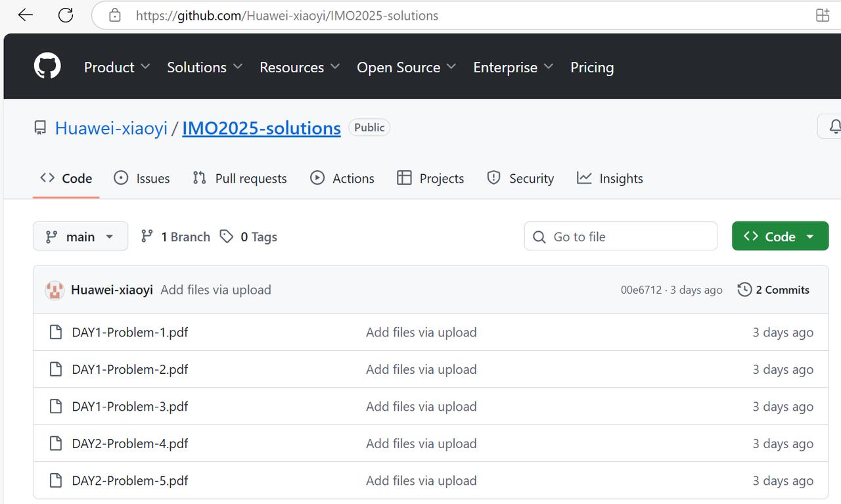The height and width of the screenshot is (504, 841).
Task: Click '3 days ago' for DAY1-Problem-2.pdf
Action: coord(783,369)
